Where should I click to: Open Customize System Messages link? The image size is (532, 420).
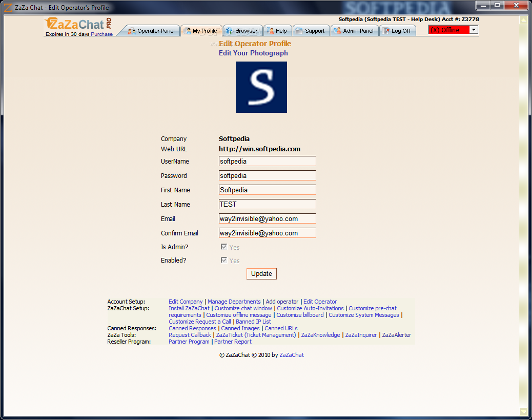tap(364, 315)
